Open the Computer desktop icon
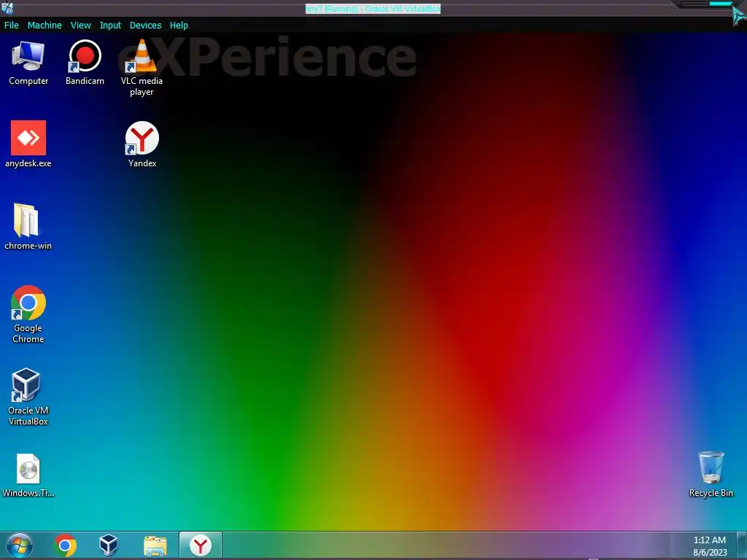The image size is (747, 560). (x=28, y=63)
